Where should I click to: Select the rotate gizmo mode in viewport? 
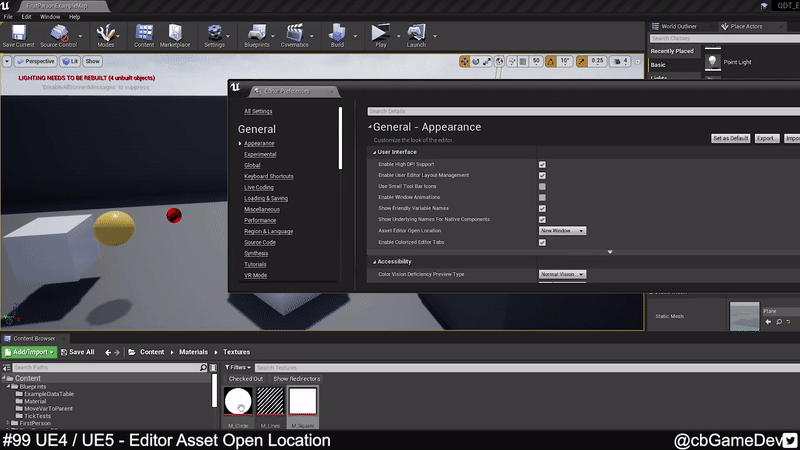(x=476, y=61)
